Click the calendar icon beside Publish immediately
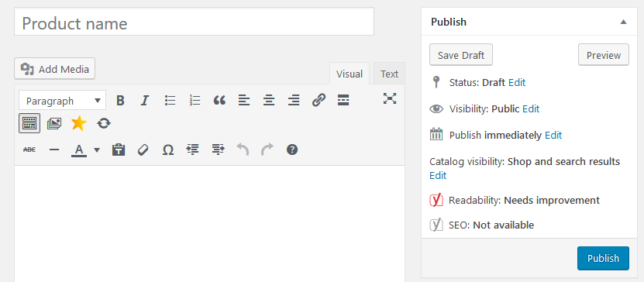The width and height of the screenshot is (644, 282). click(436, 134)
